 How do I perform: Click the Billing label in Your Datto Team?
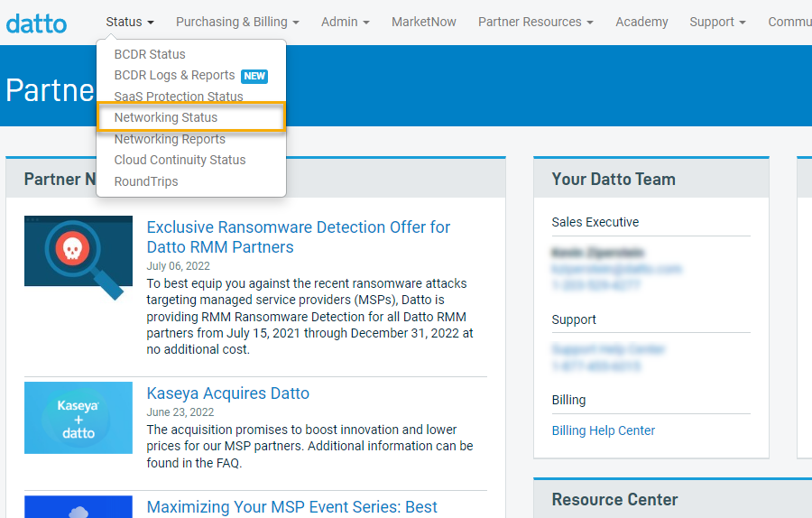[x=568, y=400]
